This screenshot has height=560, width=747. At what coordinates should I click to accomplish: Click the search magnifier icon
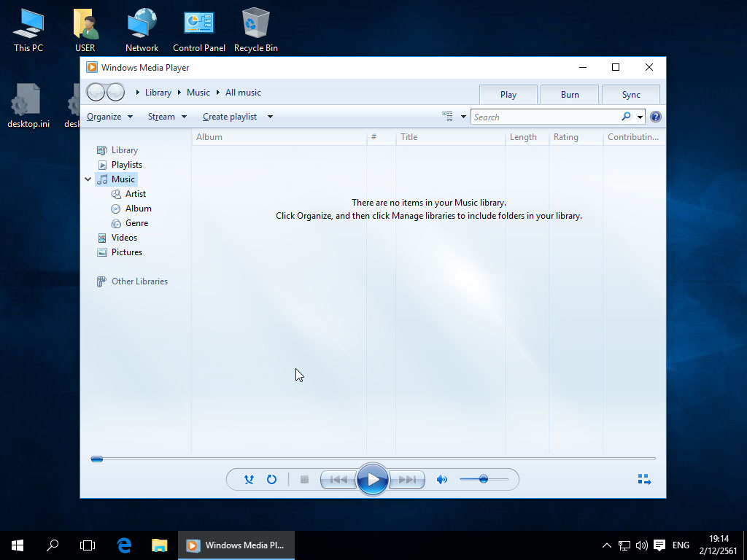coord(626,117)
